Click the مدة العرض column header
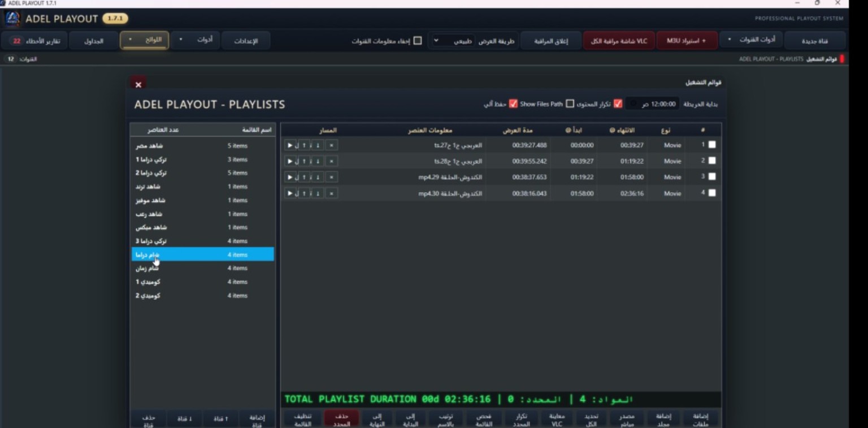Screen dimensions: 868x428 coord(518,131)
